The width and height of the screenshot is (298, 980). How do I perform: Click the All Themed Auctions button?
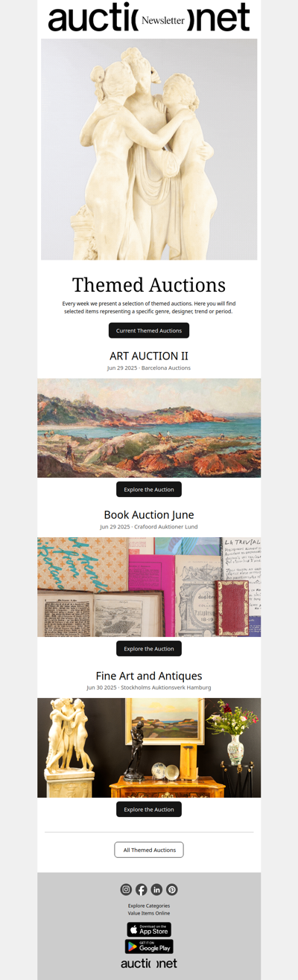[149, 850]
